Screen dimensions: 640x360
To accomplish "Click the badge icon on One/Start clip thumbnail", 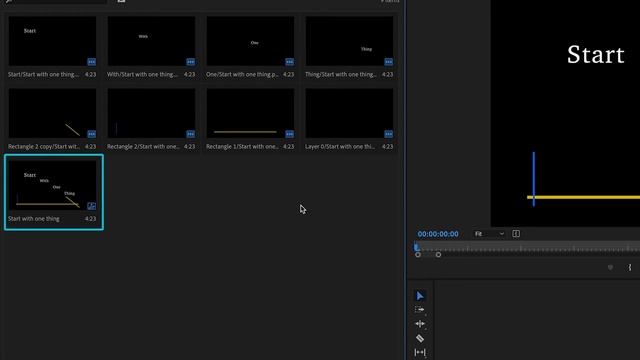I will [x=289, y=62].
